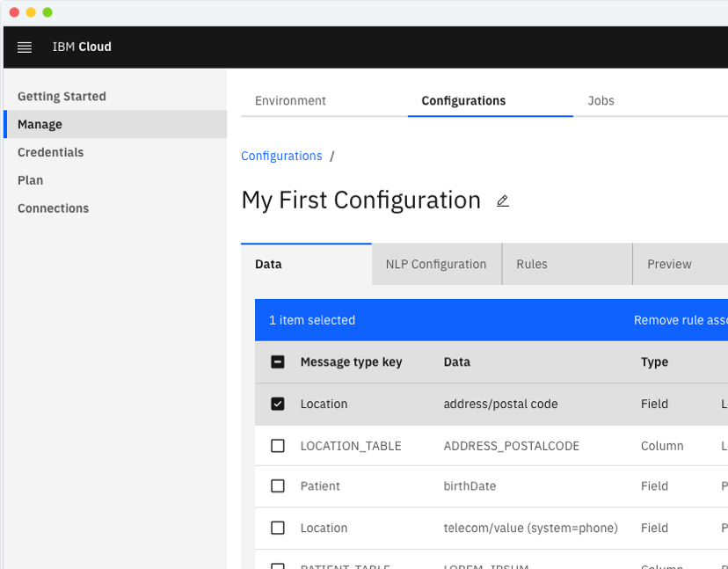Open the Rules tab

pos(532,265)
